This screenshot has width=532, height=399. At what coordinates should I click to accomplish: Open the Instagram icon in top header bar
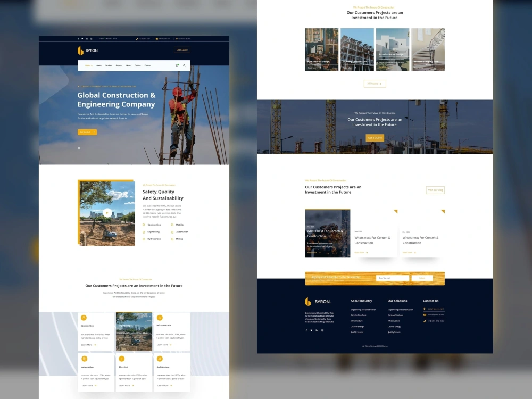[91, 39]
